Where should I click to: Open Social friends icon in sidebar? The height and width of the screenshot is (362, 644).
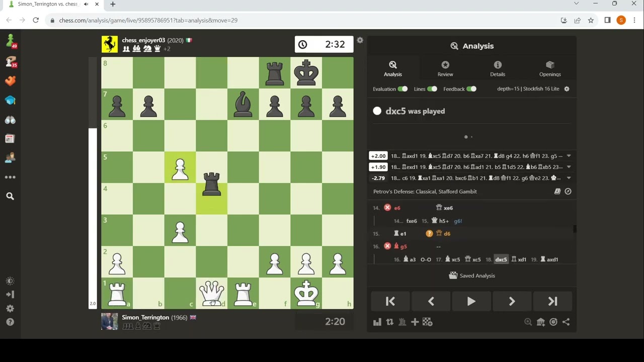pos(10,158)
